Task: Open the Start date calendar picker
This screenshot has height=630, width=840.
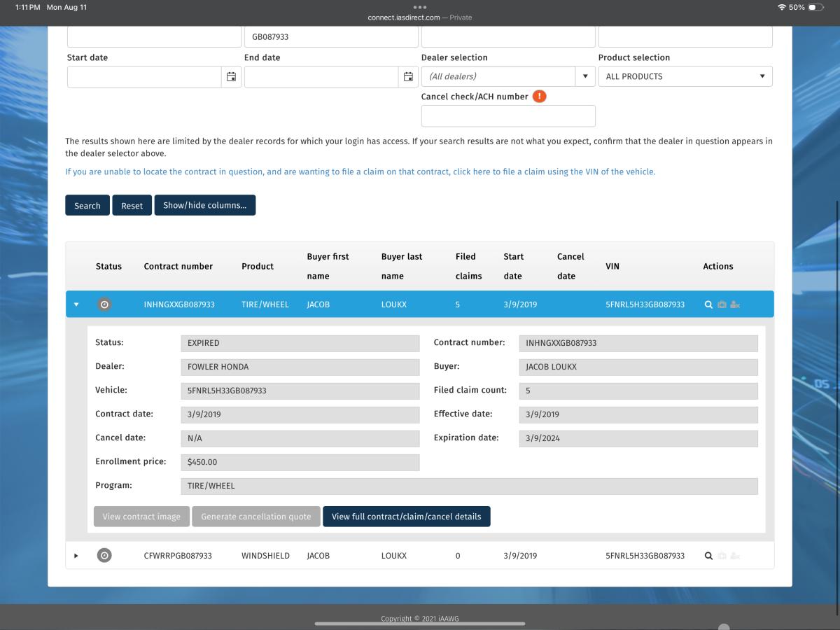Action: click(231, 76)
